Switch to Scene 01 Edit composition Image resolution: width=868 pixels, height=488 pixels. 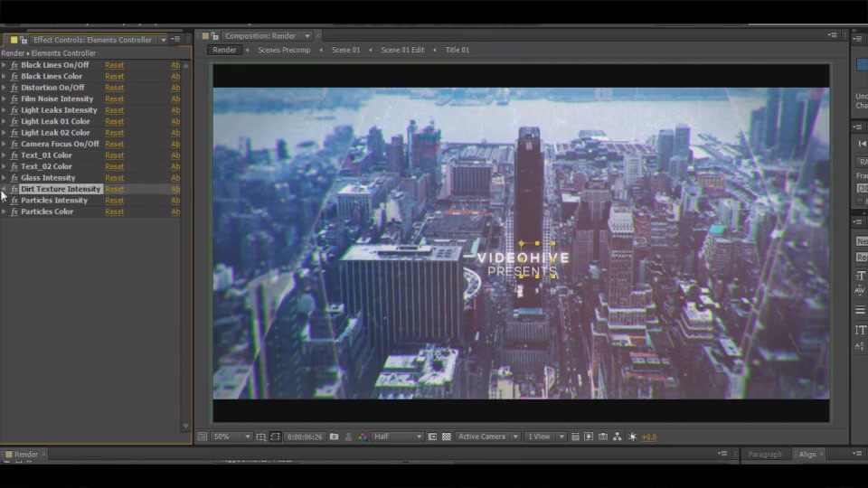pyautogui.click(x=402, y=50)
